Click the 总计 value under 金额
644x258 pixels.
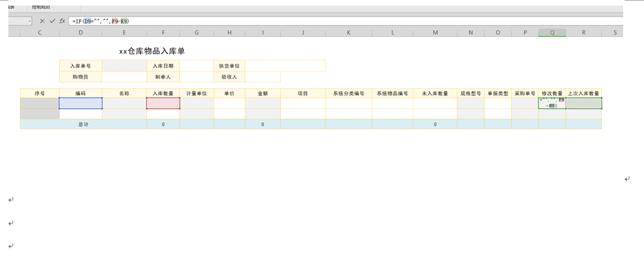coord(263,124)
